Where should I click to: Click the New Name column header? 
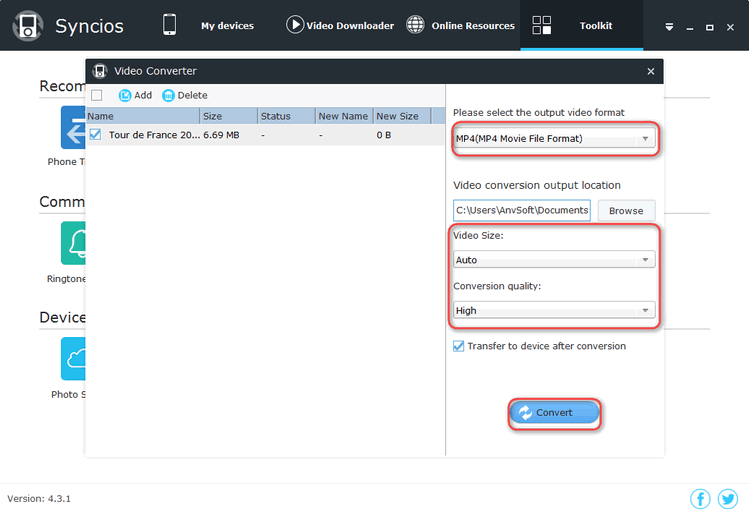pyautogui.click(x=344, y=116)
